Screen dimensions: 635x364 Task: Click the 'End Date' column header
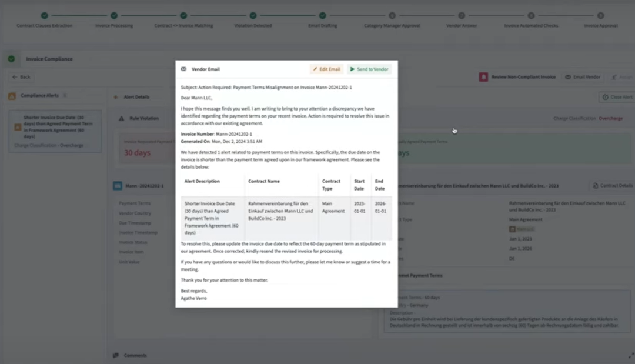pyautogui.click(x=379, y=185)
